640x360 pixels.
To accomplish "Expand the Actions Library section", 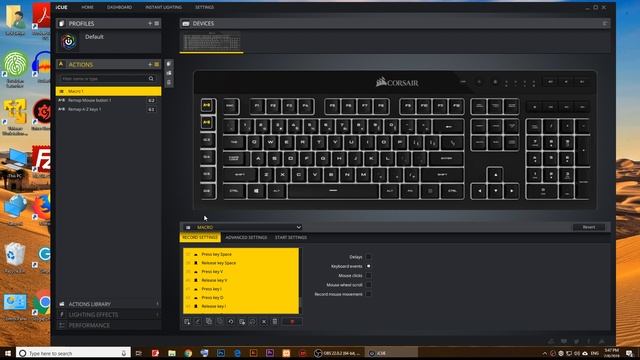I will [x=109, y=304].
